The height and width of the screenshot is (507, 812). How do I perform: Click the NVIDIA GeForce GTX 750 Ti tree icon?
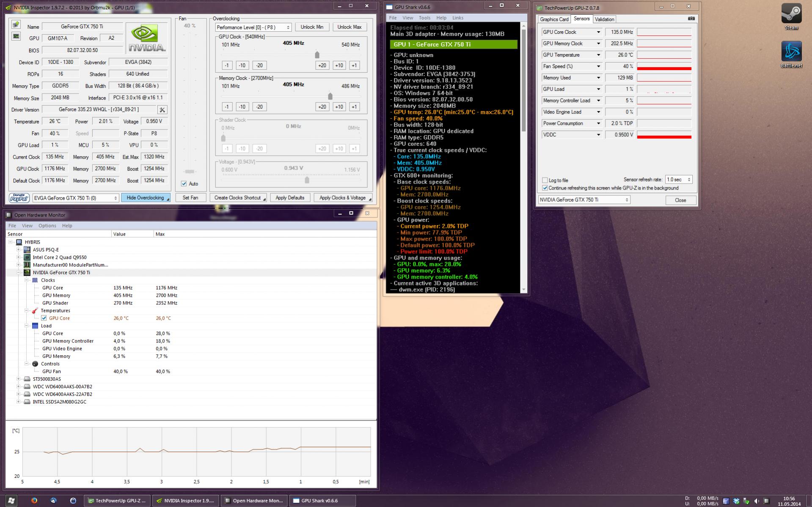click(x=27, y=272)
